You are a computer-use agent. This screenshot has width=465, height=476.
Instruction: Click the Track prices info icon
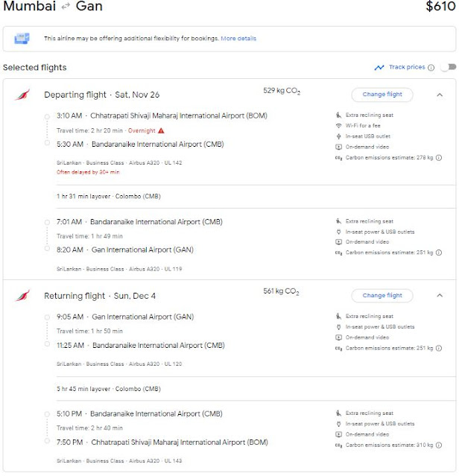[431, 67]
